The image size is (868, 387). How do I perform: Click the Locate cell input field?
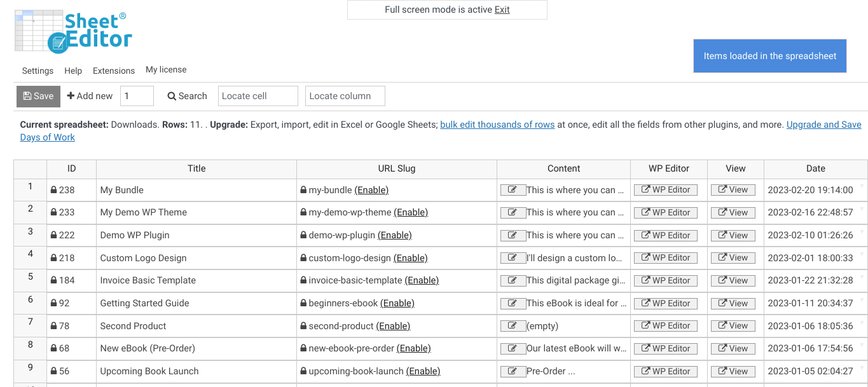258,96
